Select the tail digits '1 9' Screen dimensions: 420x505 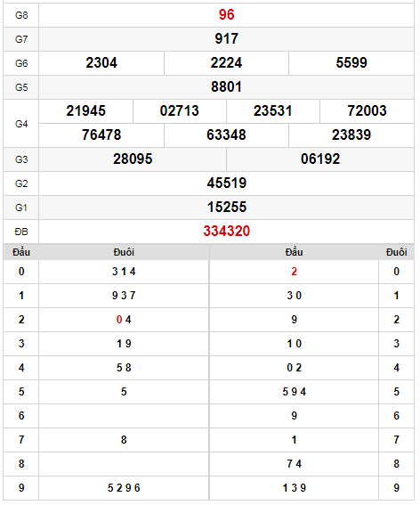(124, 344)
